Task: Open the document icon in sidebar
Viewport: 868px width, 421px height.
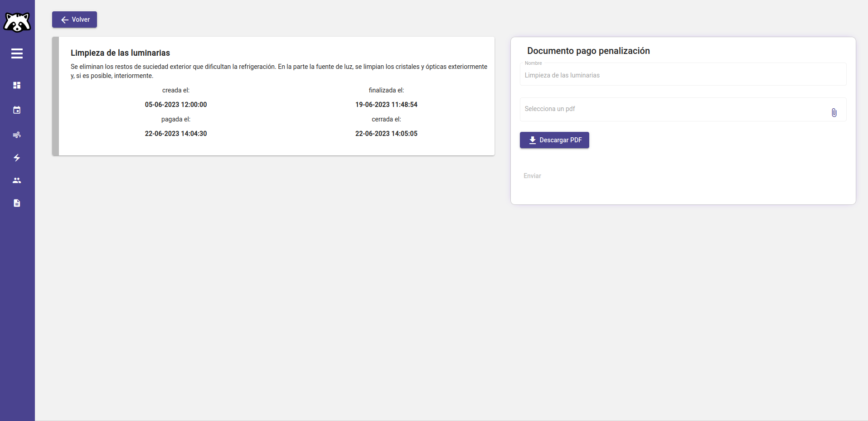Action: coord(17,203)
